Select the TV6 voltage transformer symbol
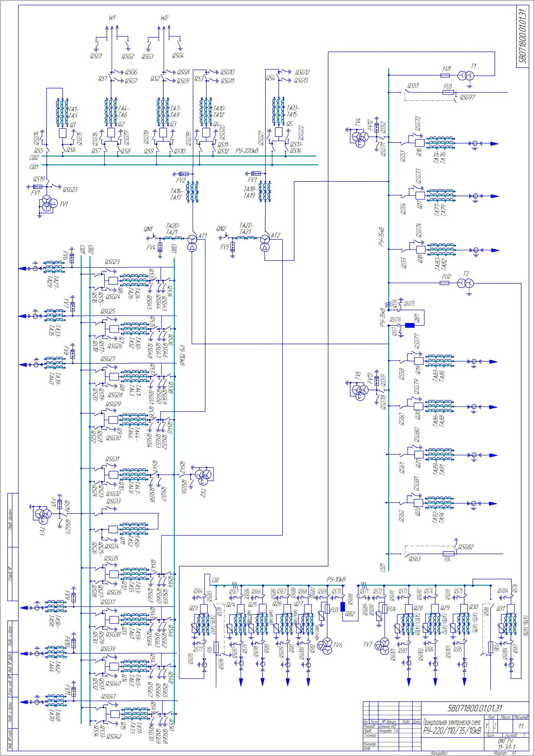This screenshot has height=756, width=534. point(325,646)
